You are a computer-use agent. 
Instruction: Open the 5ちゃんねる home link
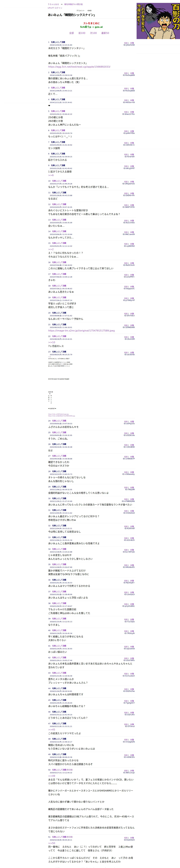pyautogui.click(x=53, y=4)
